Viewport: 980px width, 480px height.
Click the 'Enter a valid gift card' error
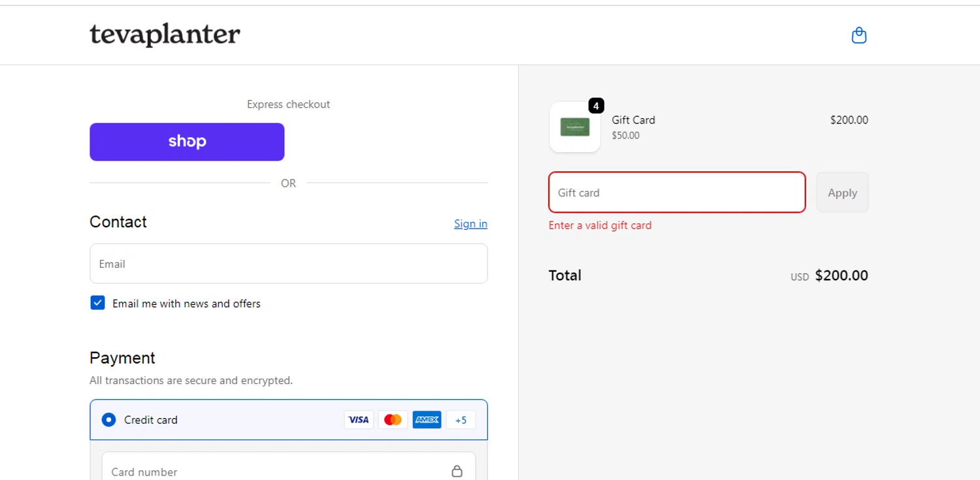click(x=600, y=225)
